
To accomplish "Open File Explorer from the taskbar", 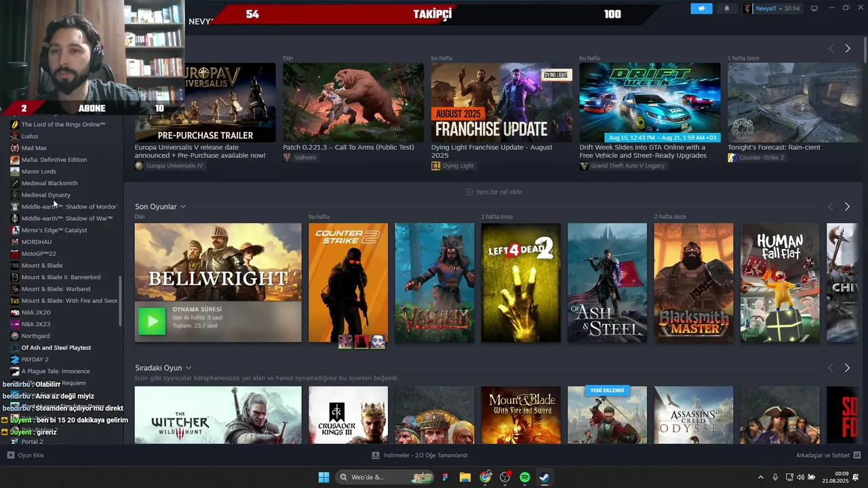I will pos(465,477).
